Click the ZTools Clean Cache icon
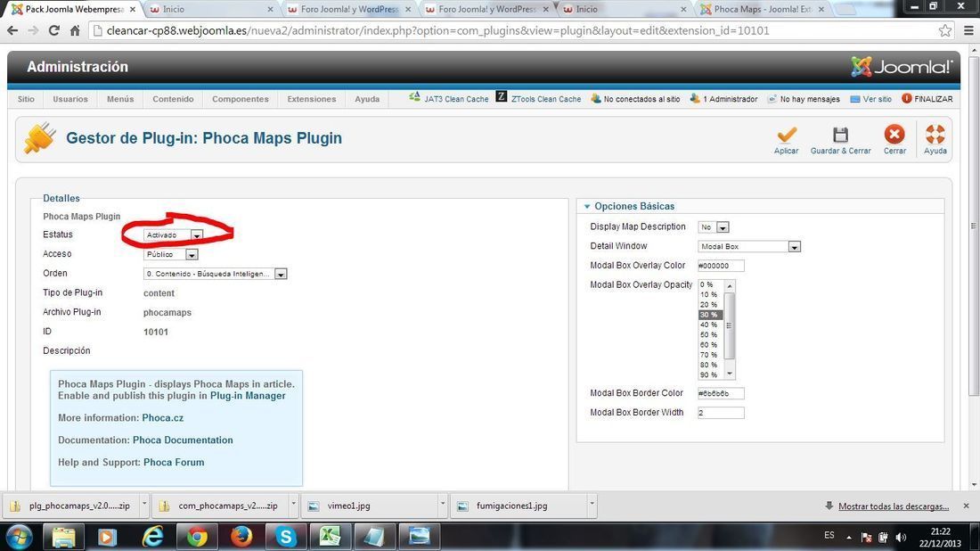The height and width of the screenshot is (551, 980). 502,96
